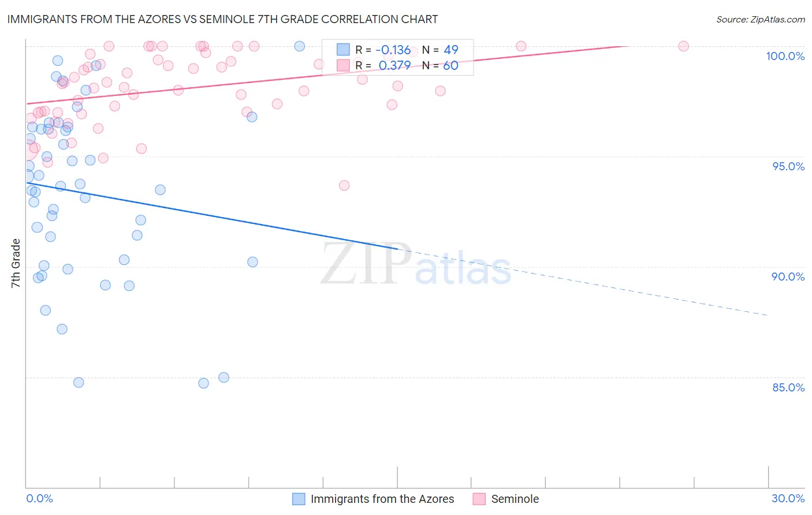Click the 85.0% y-axis label
The height and width of the screenshot is (515, 812).
click(x=788, y=387)
